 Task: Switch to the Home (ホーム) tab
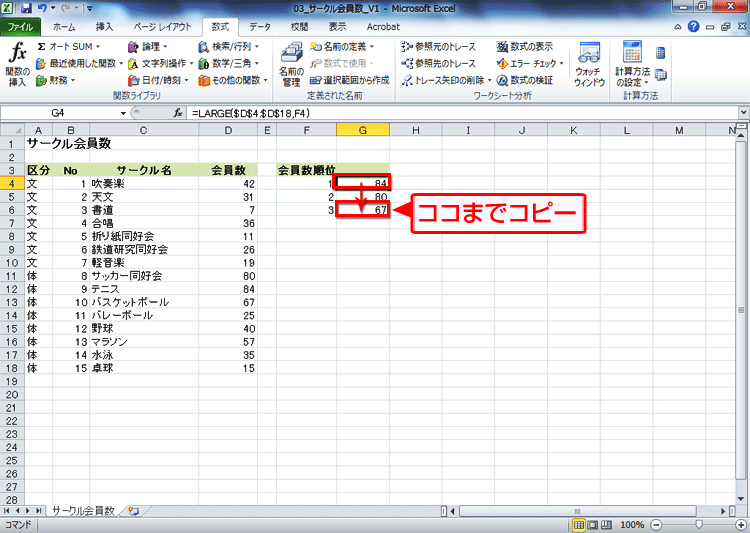64,27
